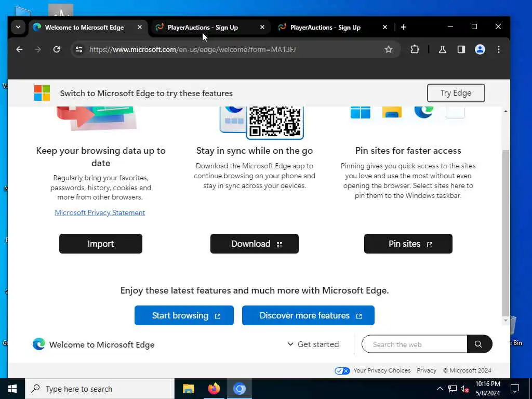Open the Privacy footer link

[x=426, y=370]
